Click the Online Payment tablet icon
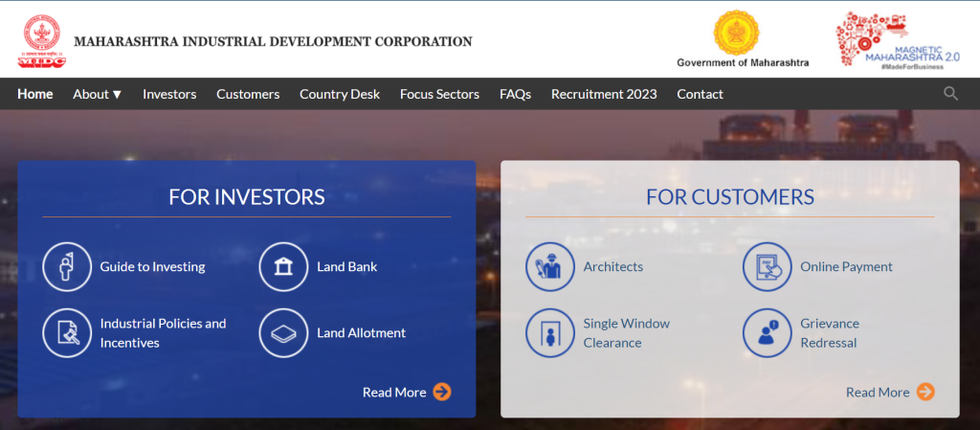This screenshot has width=980, height=430. (767, 267)
